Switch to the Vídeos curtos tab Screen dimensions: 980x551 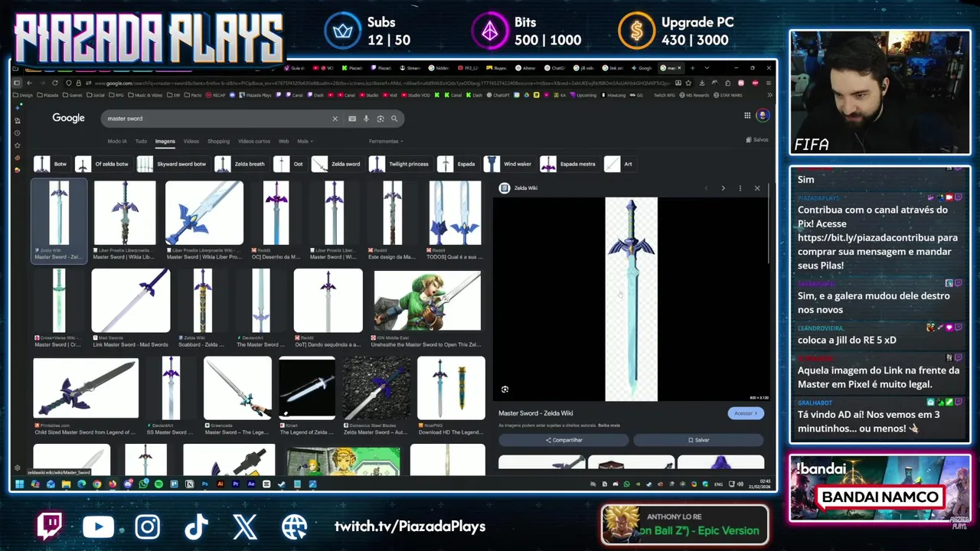coord(254,141)
